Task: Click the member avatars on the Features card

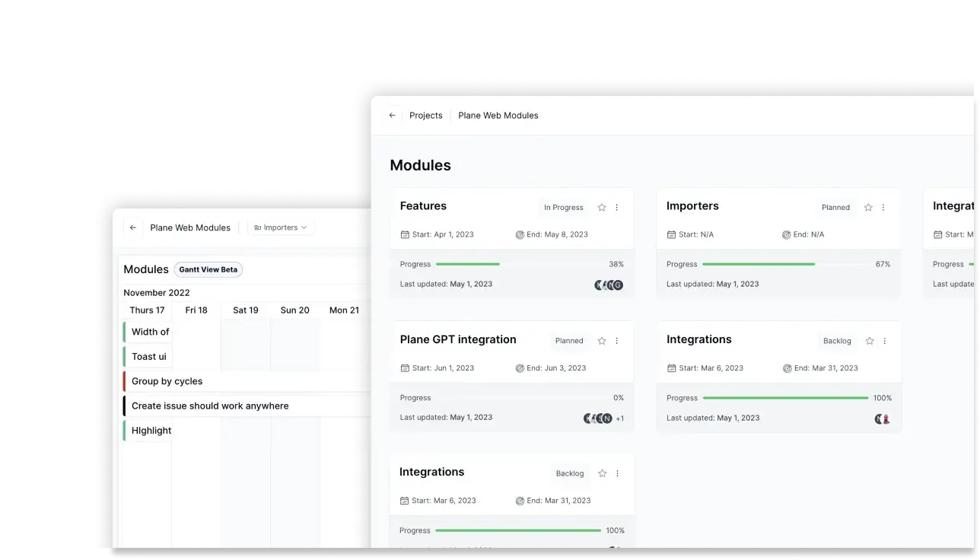Action: click(609, 285)
